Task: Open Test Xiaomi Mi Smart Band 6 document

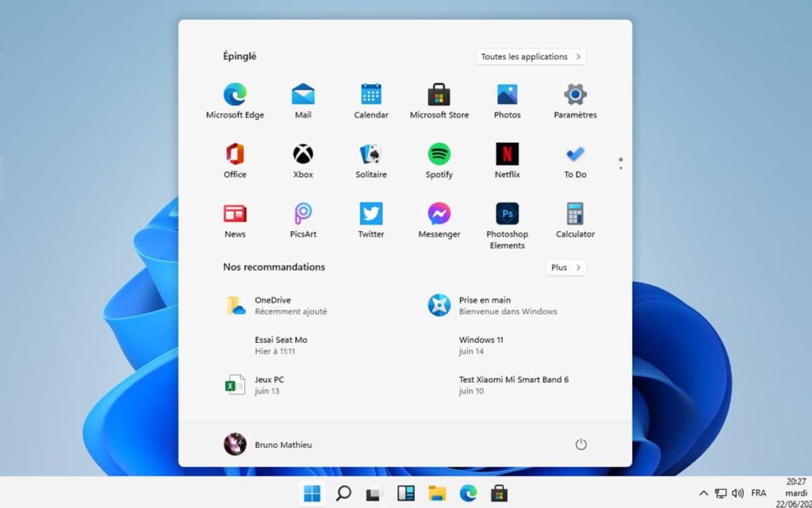Action: click(x=515, y=385)
